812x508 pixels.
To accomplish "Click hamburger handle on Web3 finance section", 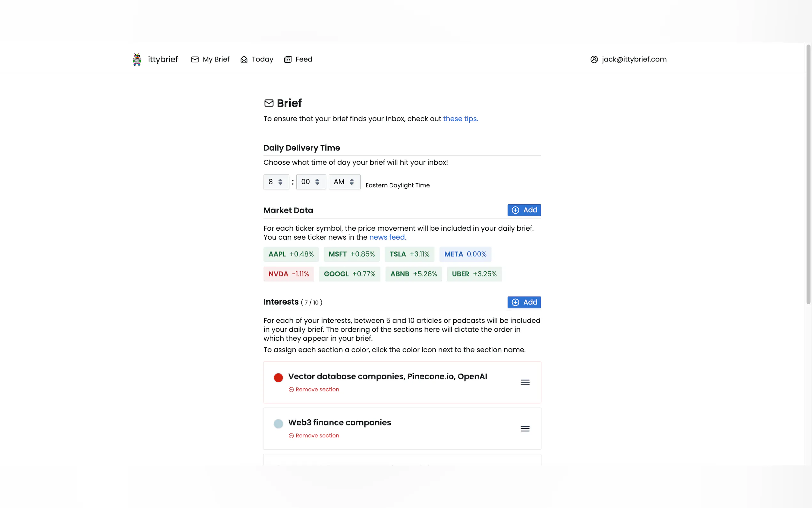I will [525, 429].
